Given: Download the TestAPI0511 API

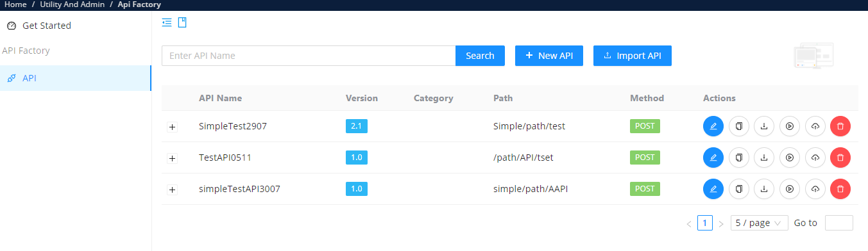Looking at the screenshot, I should coord(764,158).
